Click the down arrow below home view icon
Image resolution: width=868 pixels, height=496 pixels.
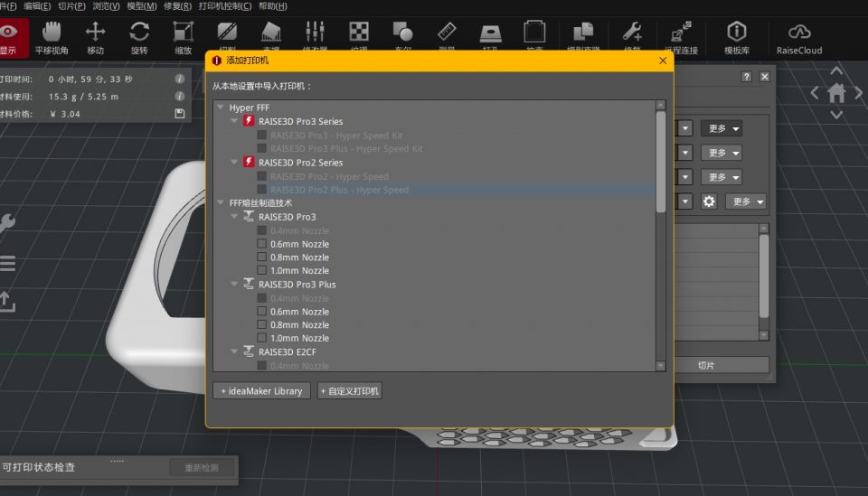pos(836,115)
